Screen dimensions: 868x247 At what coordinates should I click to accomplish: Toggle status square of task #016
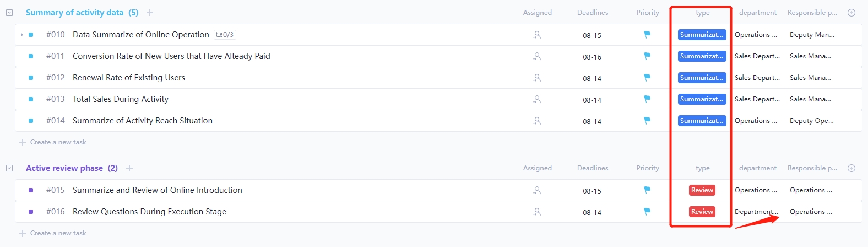coord(31,212)
